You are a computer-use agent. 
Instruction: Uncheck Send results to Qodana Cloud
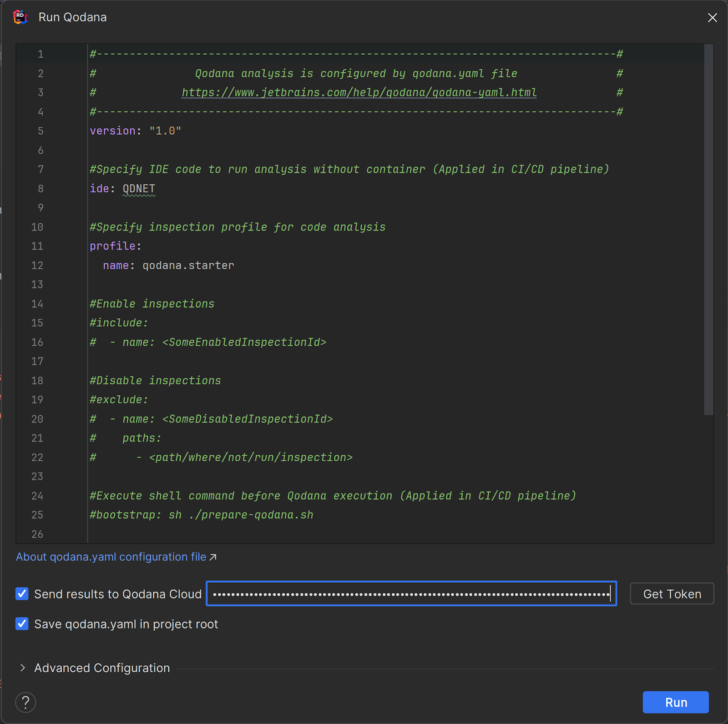(22, 593)
